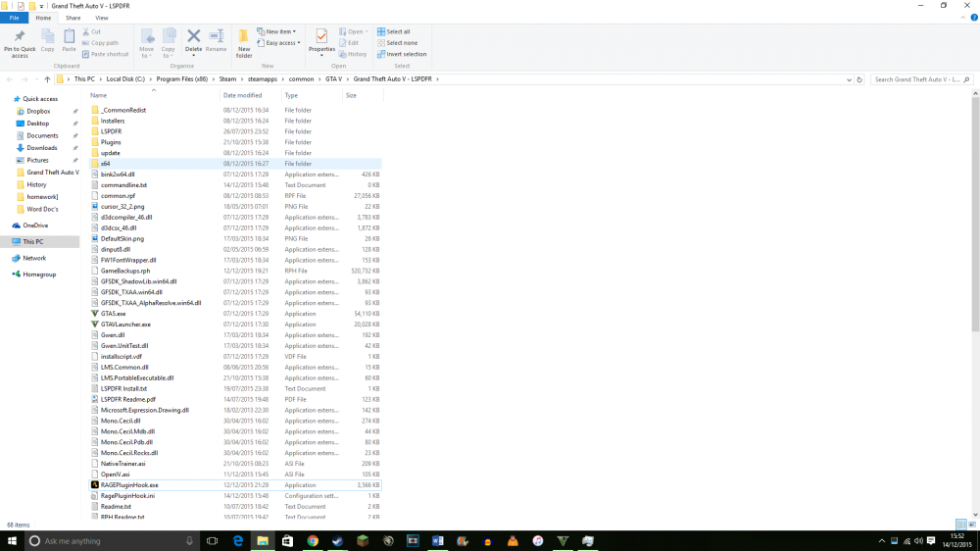This screenshot has height=551, width=980.
Task: Select the GTA5.exe file
Action: [x=235, y=314]
